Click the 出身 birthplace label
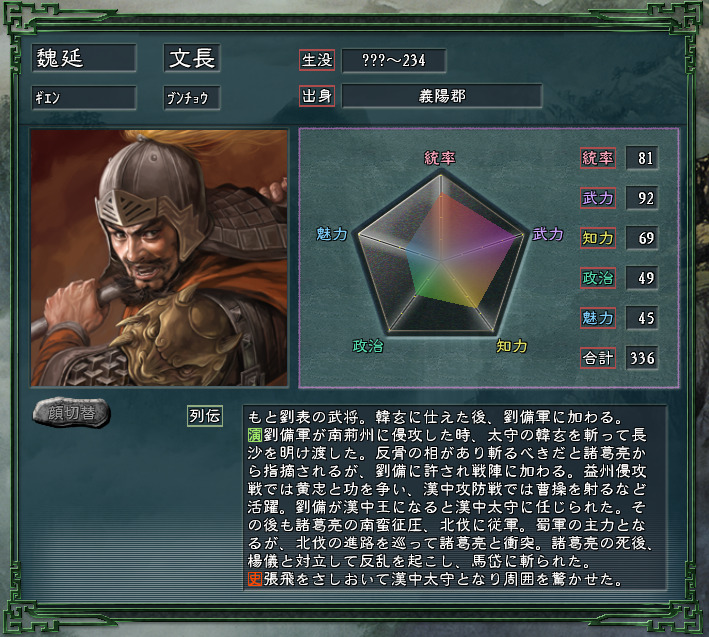The width and height of the screenshot is (709, 637). pos(317,96)
